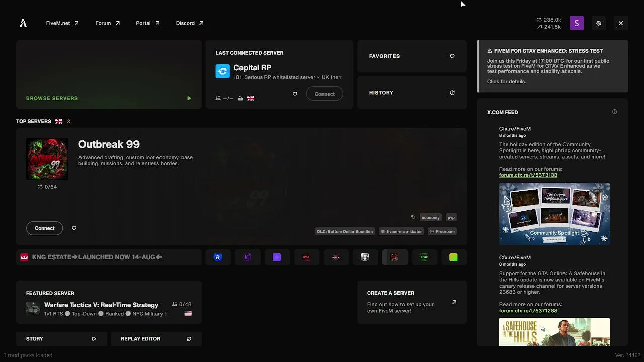The image size is (644, 362).
Task: Open the Outbreak 99 server thumbnail
Action: pos(47,159)
